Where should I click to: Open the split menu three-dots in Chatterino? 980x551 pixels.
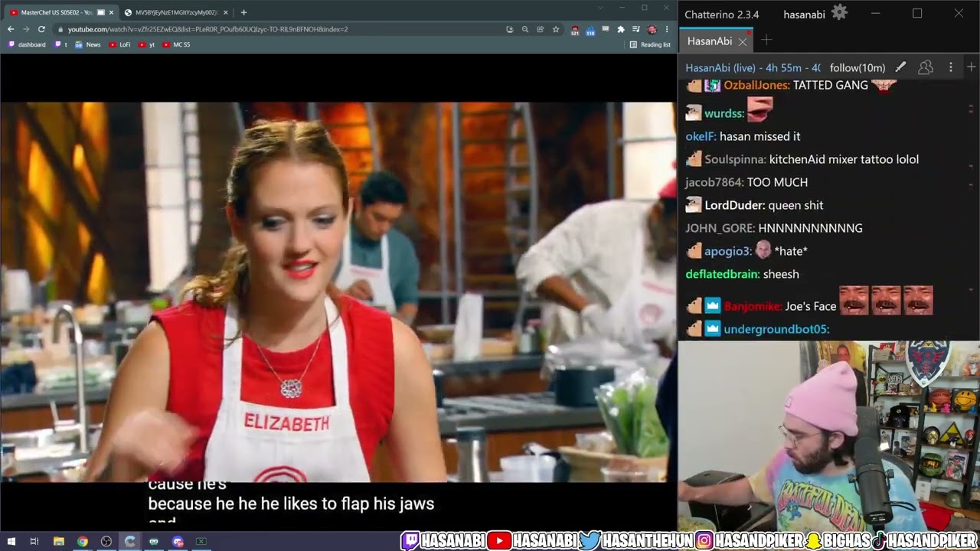coord(951,67)
